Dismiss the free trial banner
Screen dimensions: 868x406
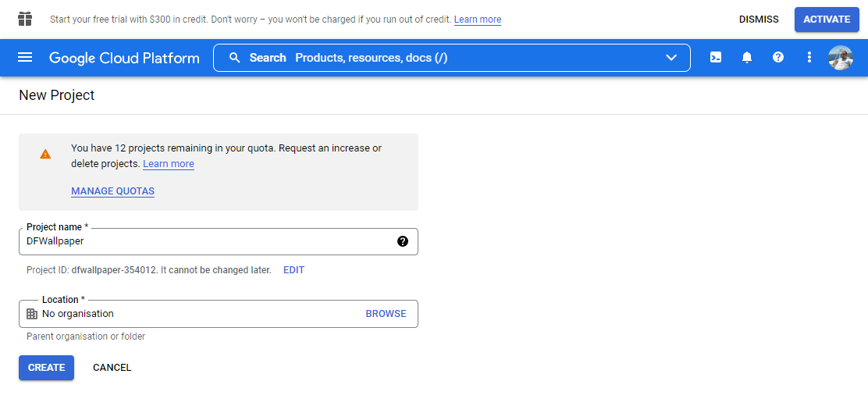tap(759, 20)
